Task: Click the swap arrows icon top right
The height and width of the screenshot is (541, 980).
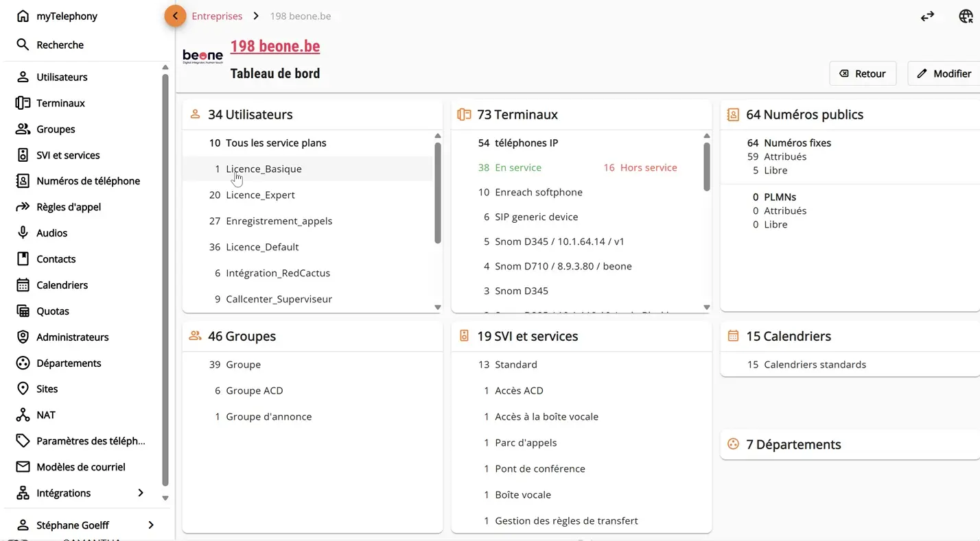Action: pyautogui.click(x=927, y=16)
